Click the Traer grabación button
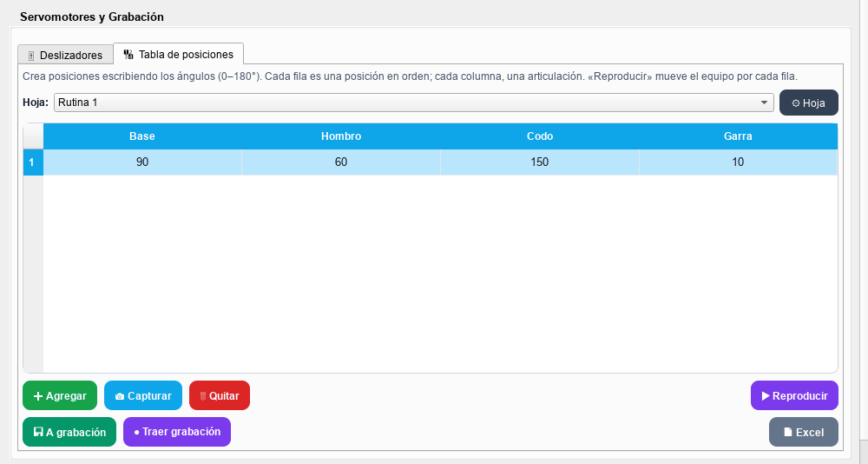 (x=176, y=432)
